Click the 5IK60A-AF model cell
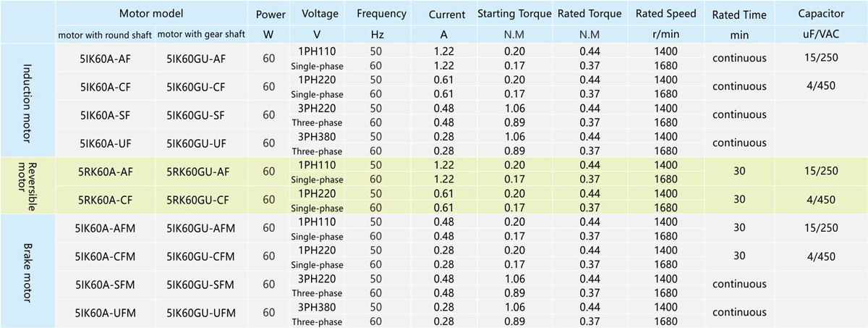868x328 pixels. click(x=106, y=59)
